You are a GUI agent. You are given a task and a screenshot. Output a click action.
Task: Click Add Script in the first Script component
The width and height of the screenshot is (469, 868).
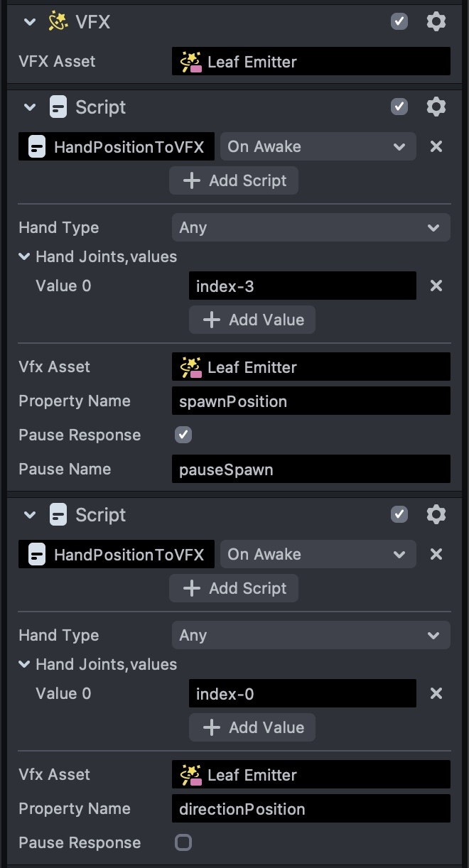(x=234, y=180)
